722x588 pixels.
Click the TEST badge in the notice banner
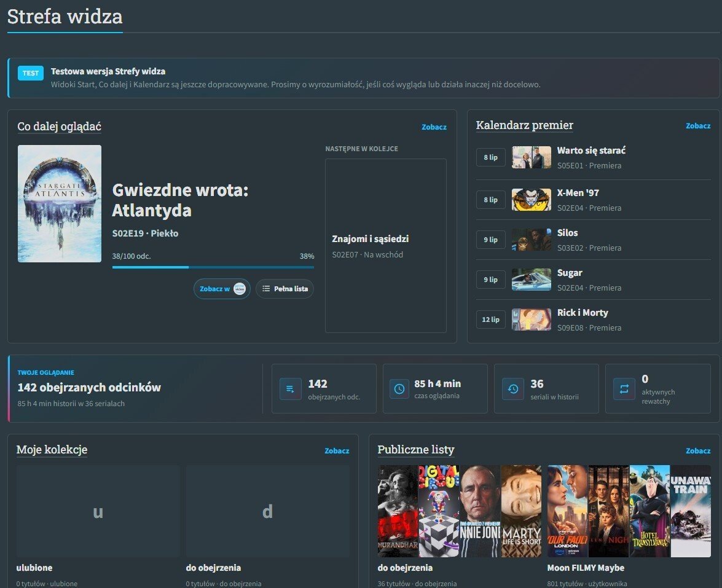pos(30,73)
